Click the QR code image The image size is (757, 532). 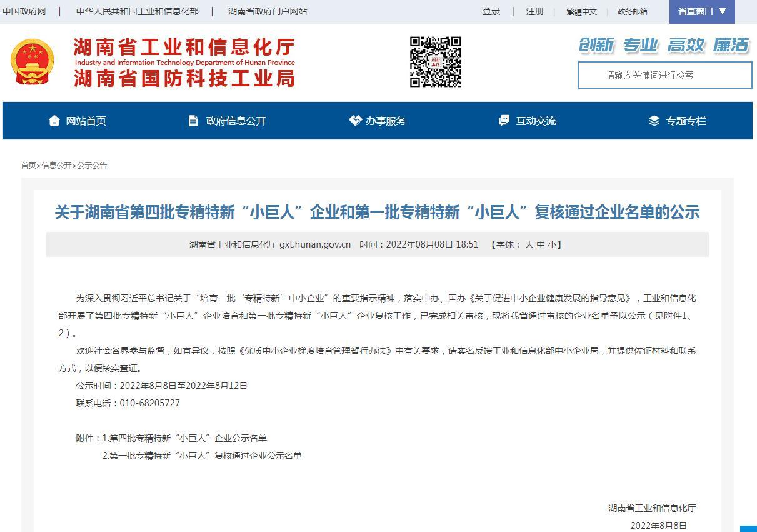tap(435, 62)
